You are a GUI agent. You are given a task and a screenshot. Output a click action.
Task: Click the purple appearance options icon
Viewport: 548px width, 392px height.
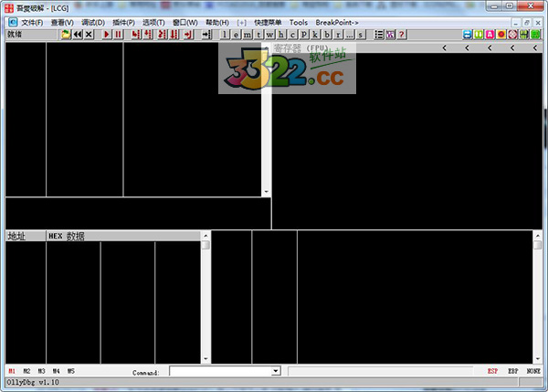click(x=390, y=35)
